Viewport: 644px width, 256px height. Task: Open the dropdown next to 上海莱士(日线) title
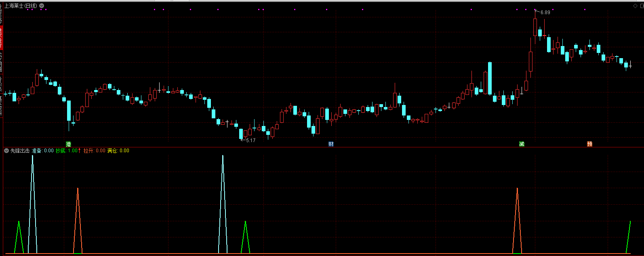pyautogui.click(x=42, y=6)
